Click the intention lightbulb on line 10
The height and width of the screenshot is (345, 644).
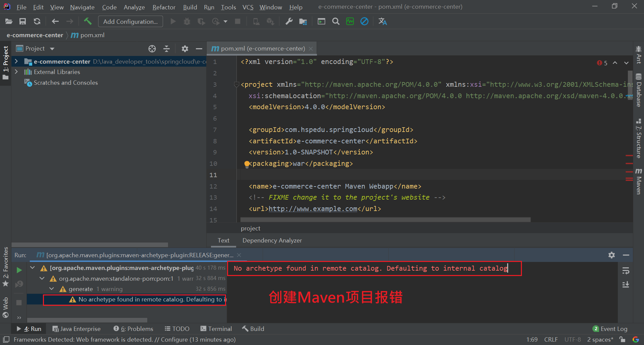(x=247, y=164)
